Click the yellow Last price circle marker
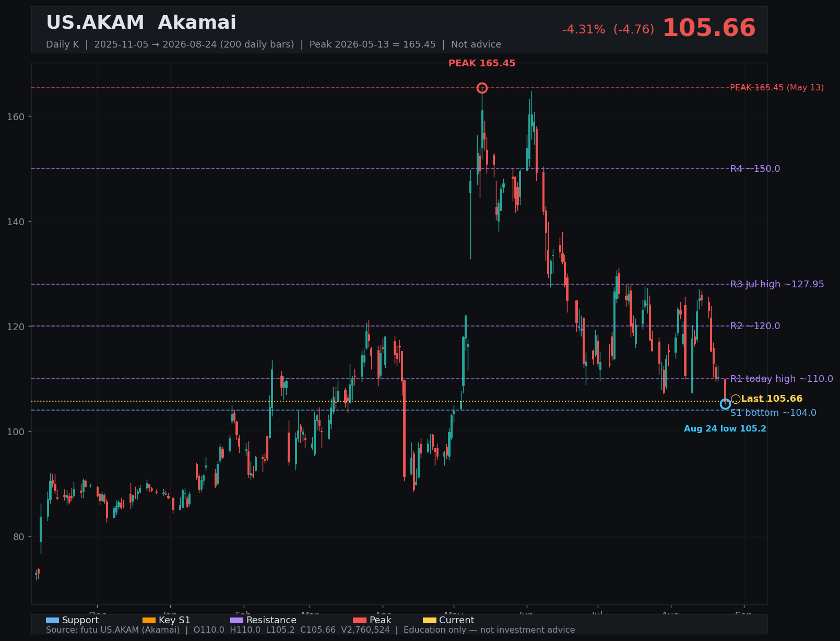Screen dimensions: 840x641 tap(736, 399)
